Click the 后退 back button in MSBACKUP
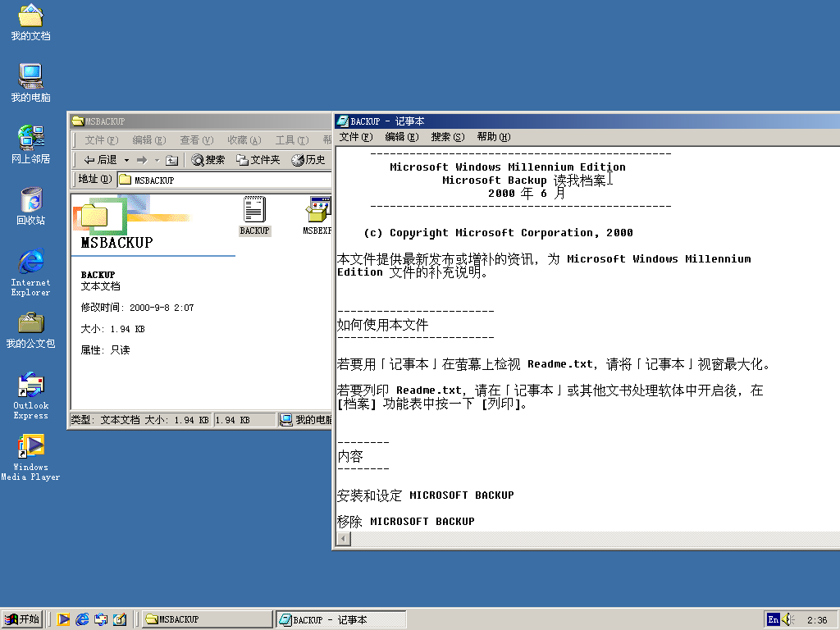This screenshot has height=630, width=840. click(100, 160)
